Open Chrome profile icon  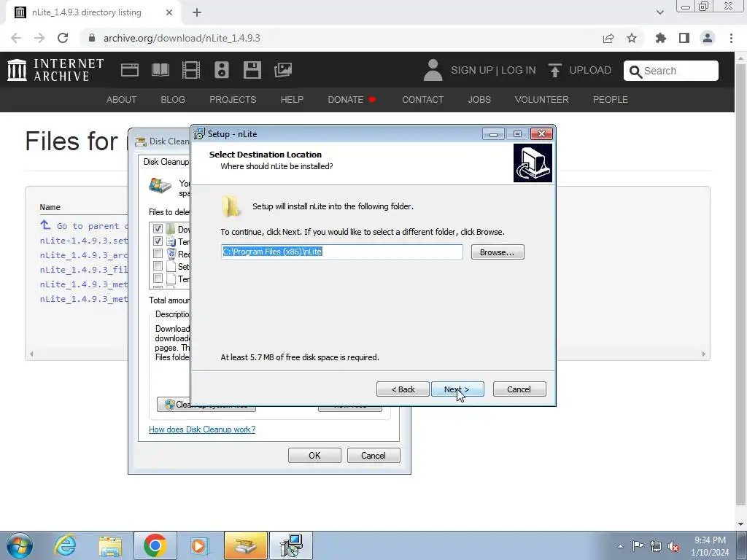(708, 38)
